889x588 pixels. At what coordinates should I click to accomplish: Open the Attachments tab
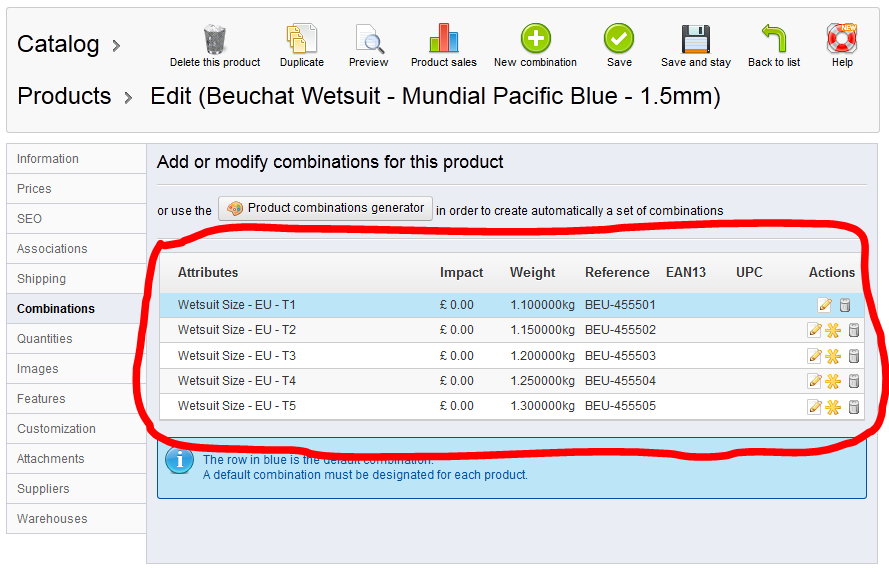77,459
